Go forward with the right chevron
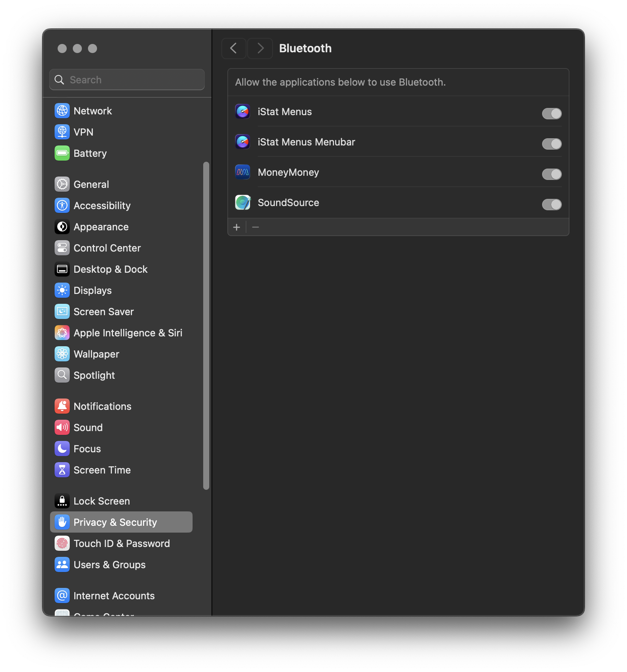Screen dimensions: 627x672 click(x=260, y=48)
